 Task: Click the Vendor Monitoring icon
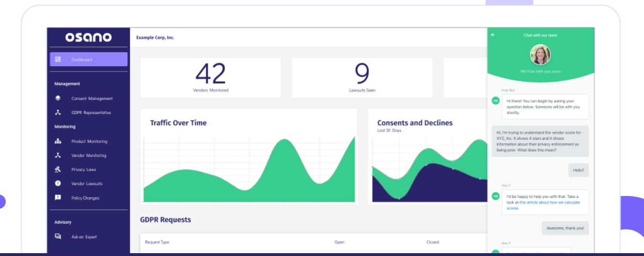pyautogui.click(x=58, y=155)
